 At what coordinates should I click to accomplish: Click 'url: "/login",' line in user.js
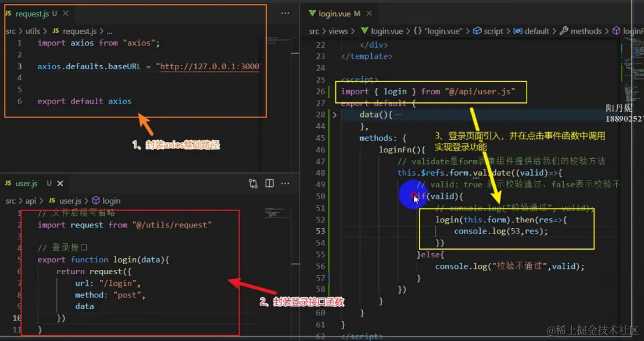[x=108, y=283]
